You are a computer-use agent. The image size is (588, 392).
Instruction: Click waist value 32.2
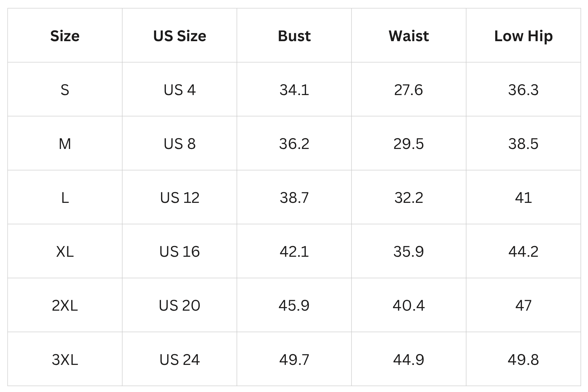(x=409, y=198)
